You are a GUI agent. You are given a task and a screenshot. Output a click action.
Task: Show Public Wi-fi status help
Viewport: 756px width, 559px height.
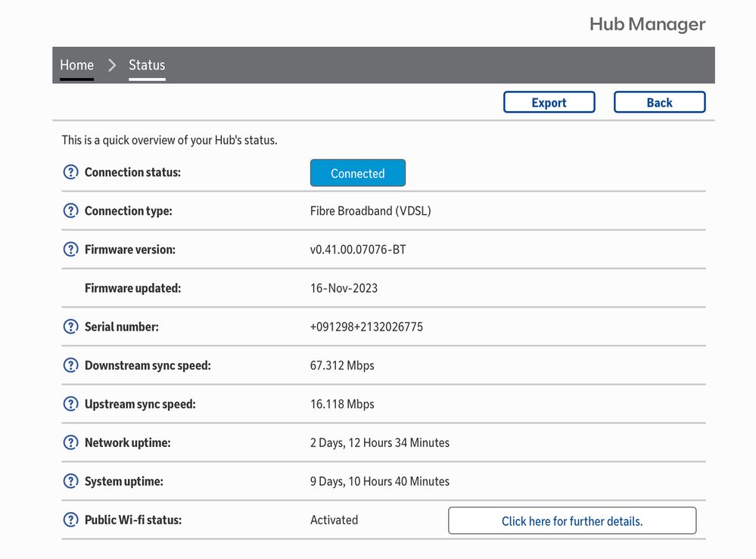point(70,520)
